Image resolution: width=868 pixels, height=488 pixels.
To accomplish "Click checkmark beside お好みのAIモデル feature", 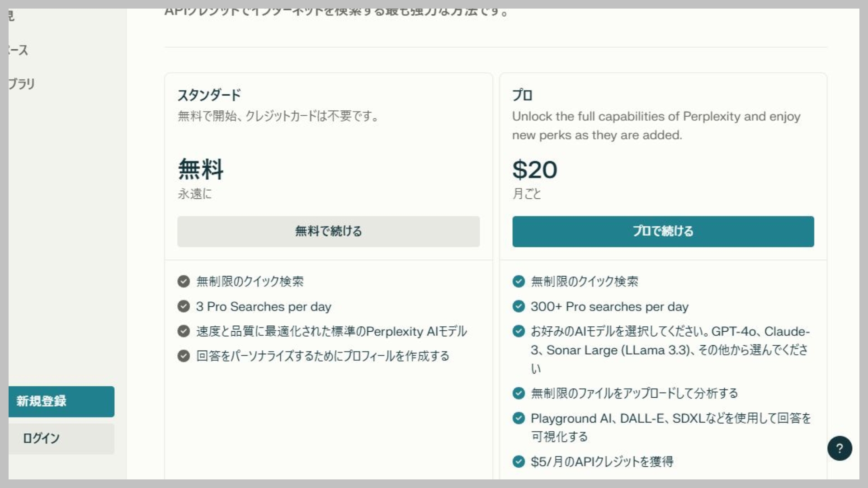I will [x=518, y=331].
